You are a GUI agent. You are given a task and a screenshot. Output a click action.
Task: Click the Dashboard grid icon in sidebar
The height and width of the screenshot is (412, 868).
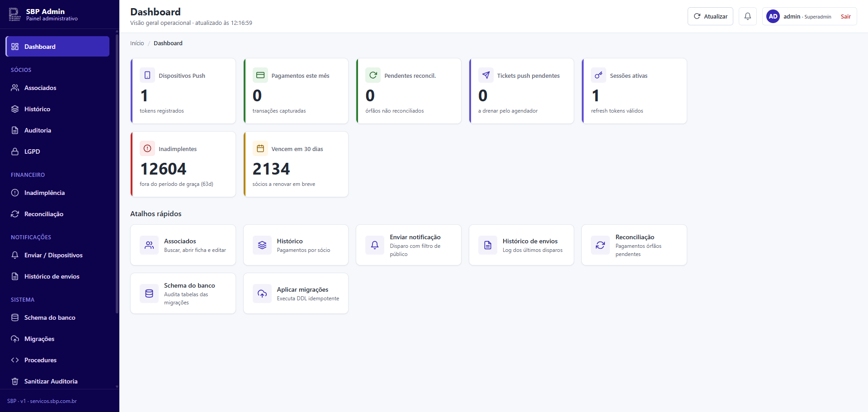click(15, 47)
